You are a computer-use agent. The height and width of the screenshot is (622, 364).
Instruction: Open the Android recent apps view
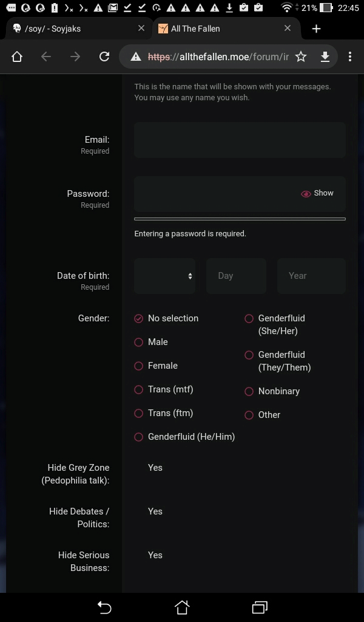pos(260,607)
